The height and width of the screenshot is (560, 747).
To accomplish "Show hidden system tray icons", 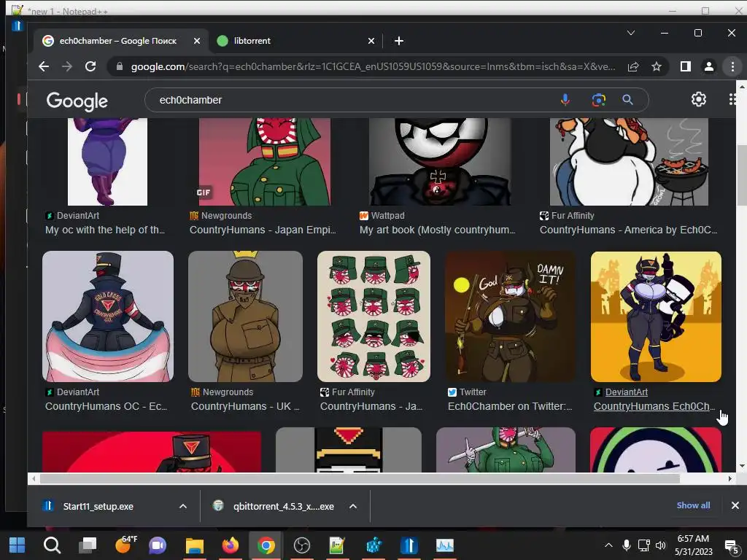I will pyautogui.click(x=608, y=545).
